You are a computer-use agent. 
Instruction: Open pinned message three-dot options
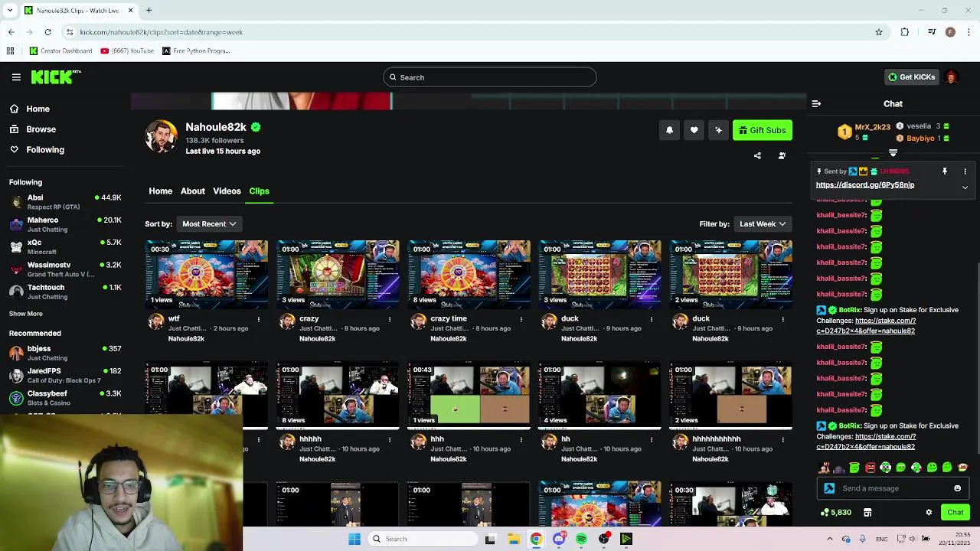[x=965, y=171]
